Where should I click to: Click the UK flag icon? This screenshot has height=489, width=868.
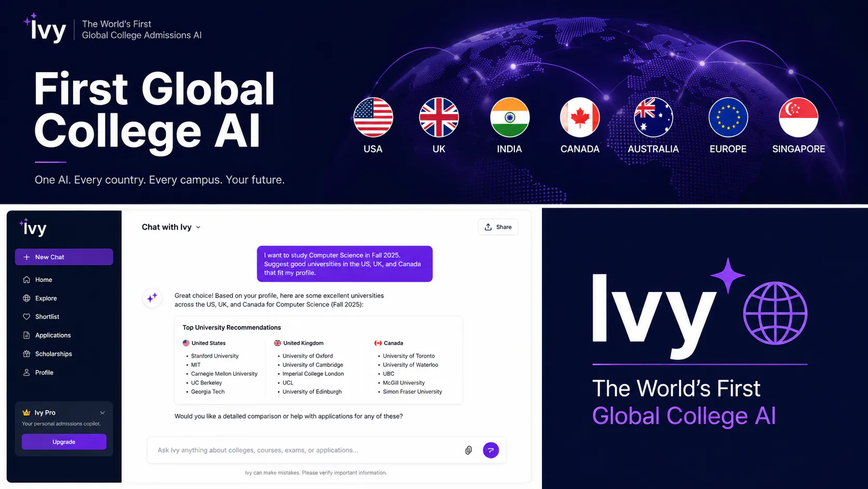pyautogui.click(x=439, y=117)
